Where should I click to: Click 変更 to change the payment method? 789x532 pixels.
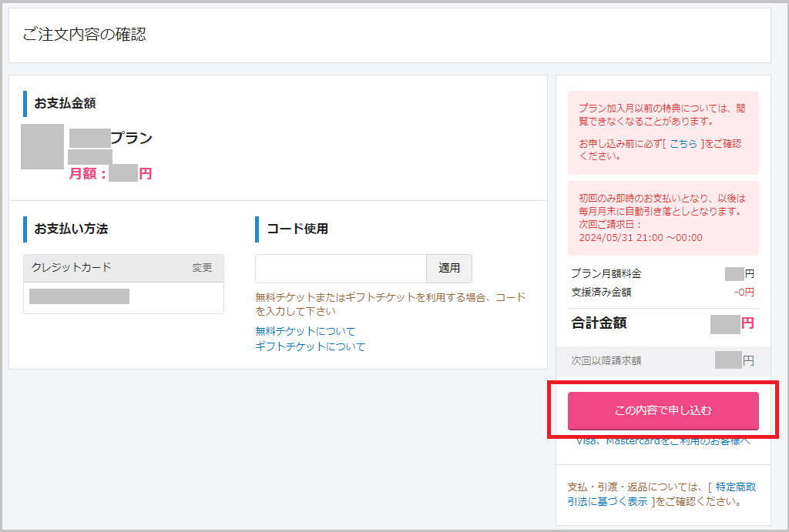click(202, 267)
